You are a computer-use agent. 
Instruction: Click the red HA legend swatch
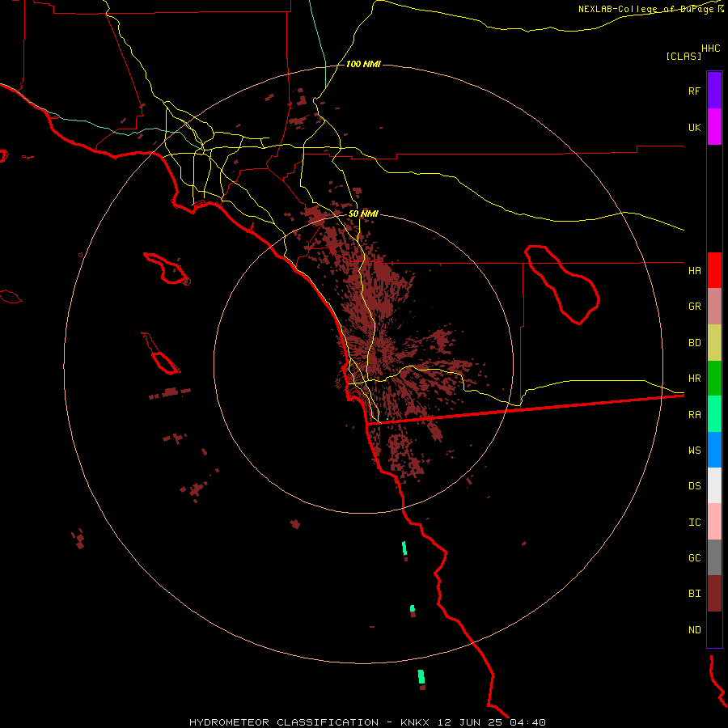coord(714,270)
